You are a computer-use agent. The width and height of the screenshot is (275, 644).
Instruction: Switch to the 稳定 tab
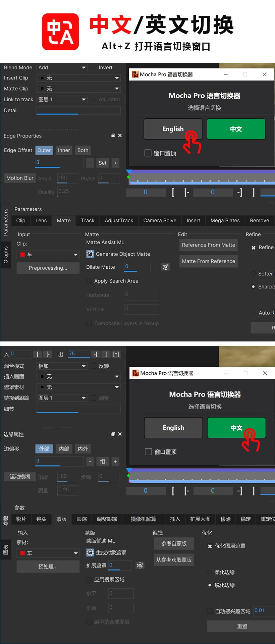pos(245,519)
